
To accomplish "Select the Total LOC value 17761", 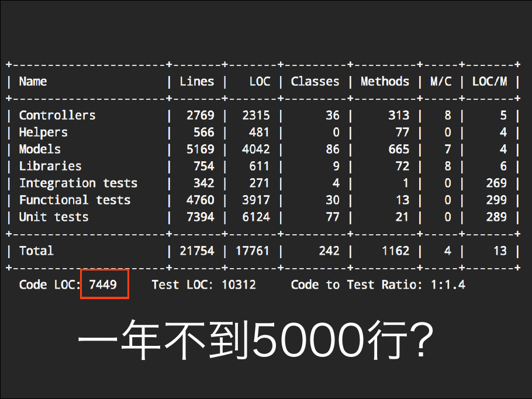I will coord(253,251).
